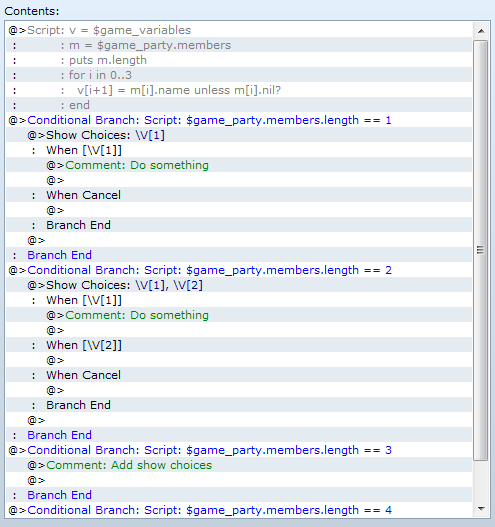Image resolution: width=495 pixels, height=527 pixels.
Task: Click the vertical scrollbar thumb grip
Action: (x=481, y=250)
